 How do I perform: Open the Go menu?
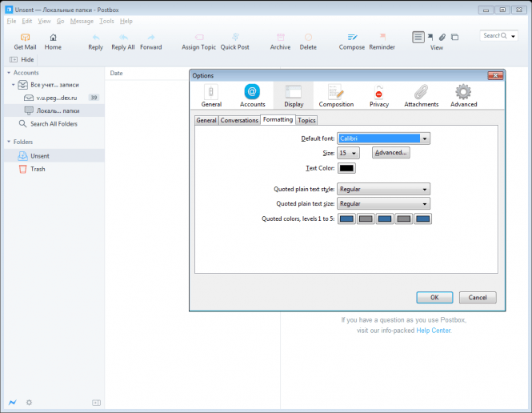tap(60, 21)
